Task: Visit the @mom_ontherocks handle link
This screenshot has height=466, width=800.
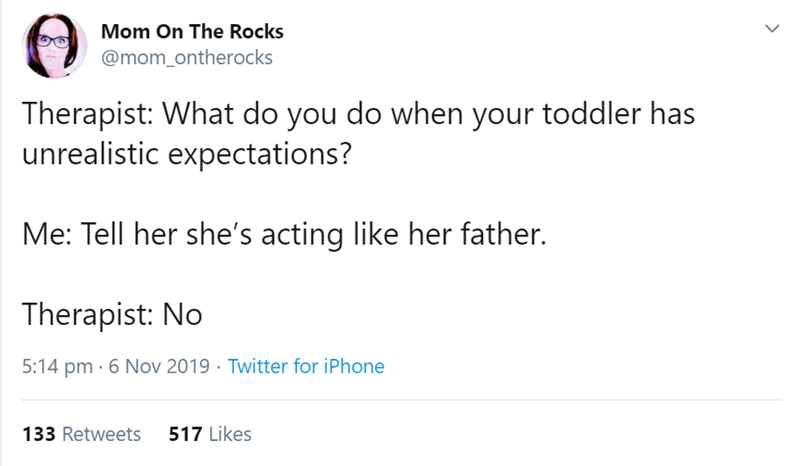Action: pos(186,56)
